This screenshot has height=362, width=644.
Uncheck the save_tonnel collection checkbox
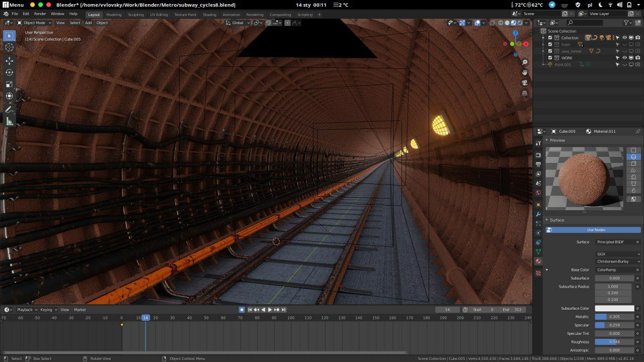[550, 51]
